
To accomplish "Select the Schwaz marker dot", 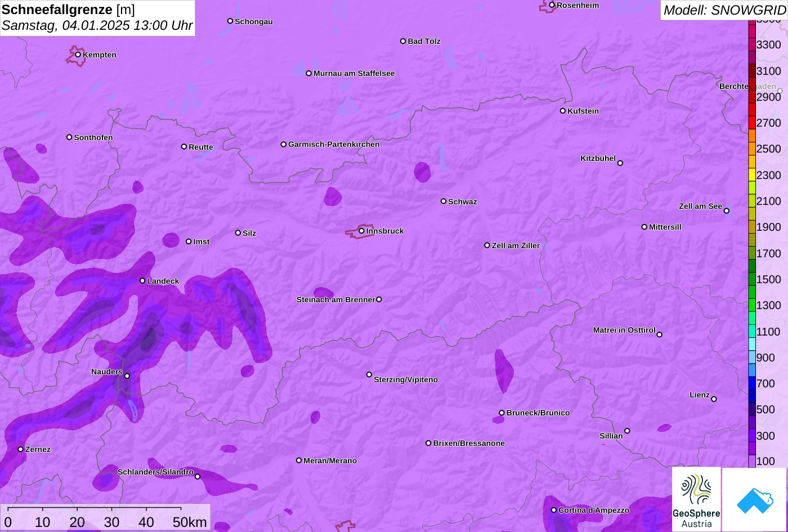I will pyautogui.click(x=443, y=201).
